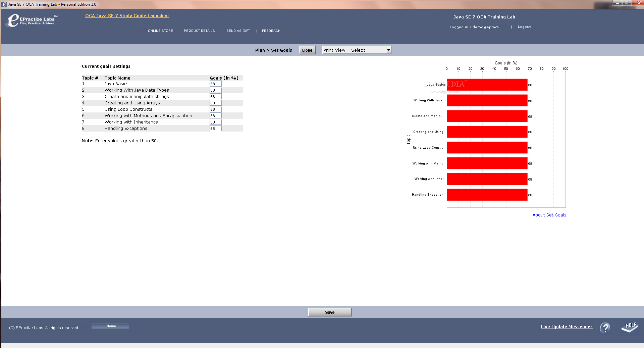Open Live Update Messenger link
This screenshot has height=348, width=644.
[x=566, y=327]
